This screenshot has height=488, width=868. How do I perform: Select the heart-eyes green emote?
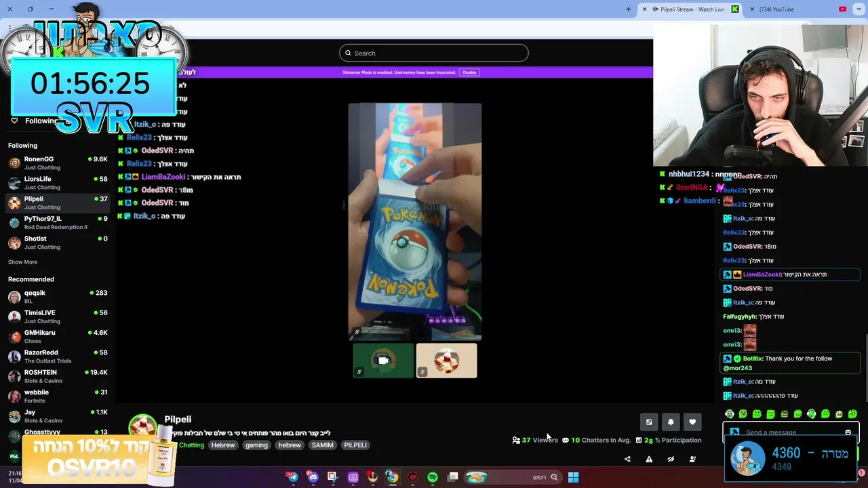tap(743, 414)
